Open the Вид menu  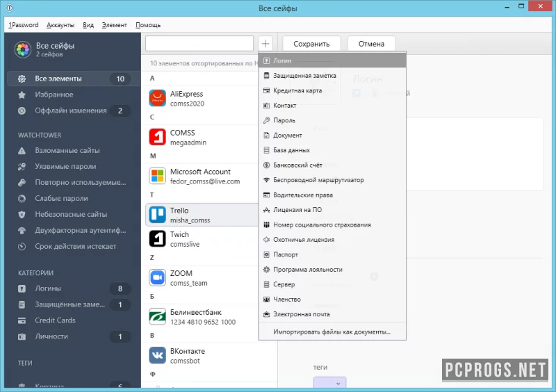pyautogui.click(x=88, y=25)
